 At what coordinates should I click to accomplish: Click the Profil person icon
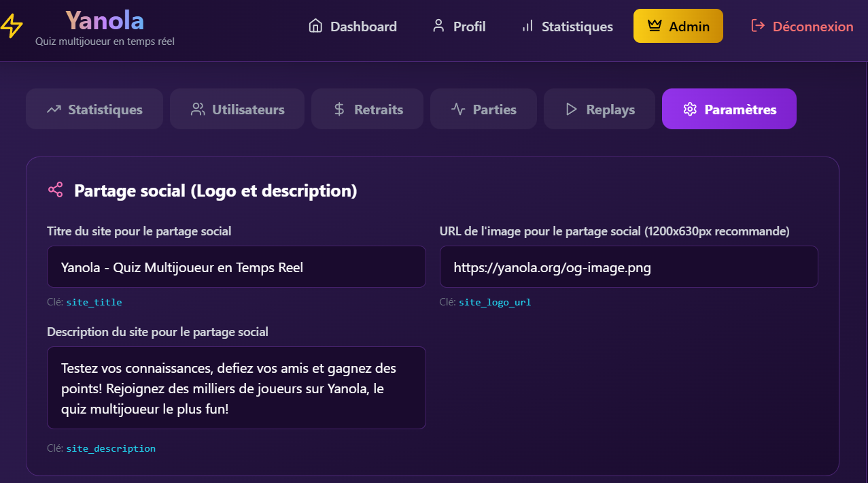tap(438, 27)
